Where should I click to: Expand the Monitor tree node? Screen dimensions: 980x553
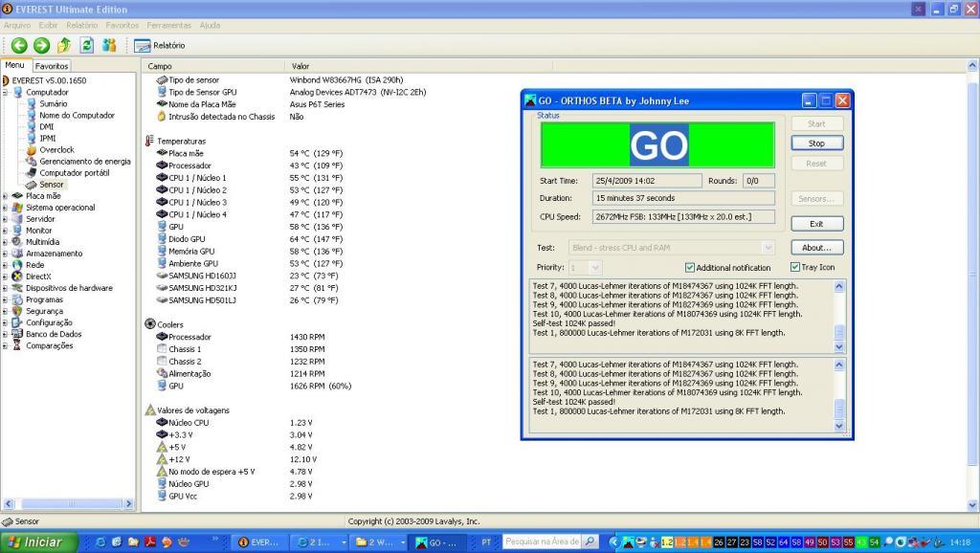click(x=5, y=231)
